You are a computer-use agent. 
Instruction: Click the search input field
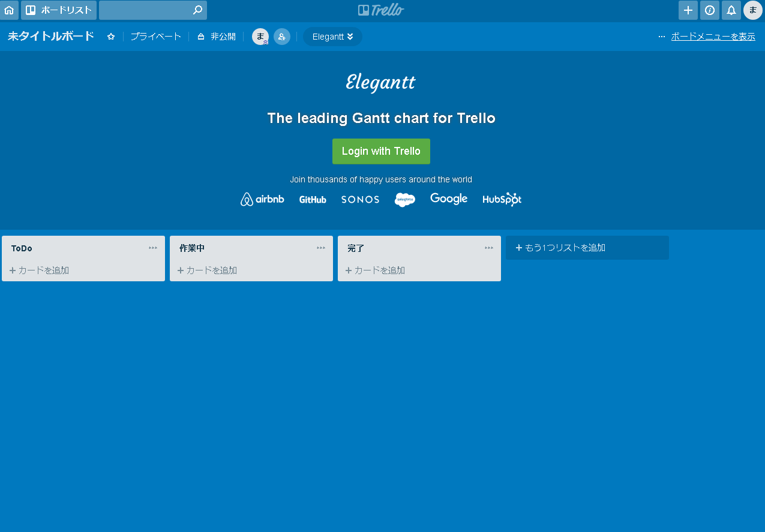click(144, 10)
